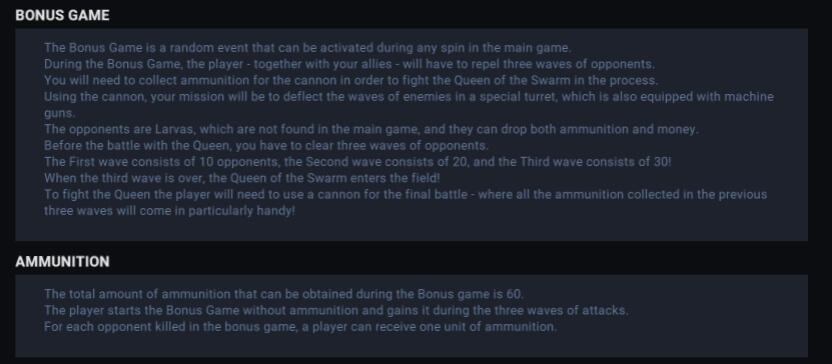Viewport: 832px width, 364px height.
Task: Click the AMMUNITION section heading
Action: coord(62,262)
